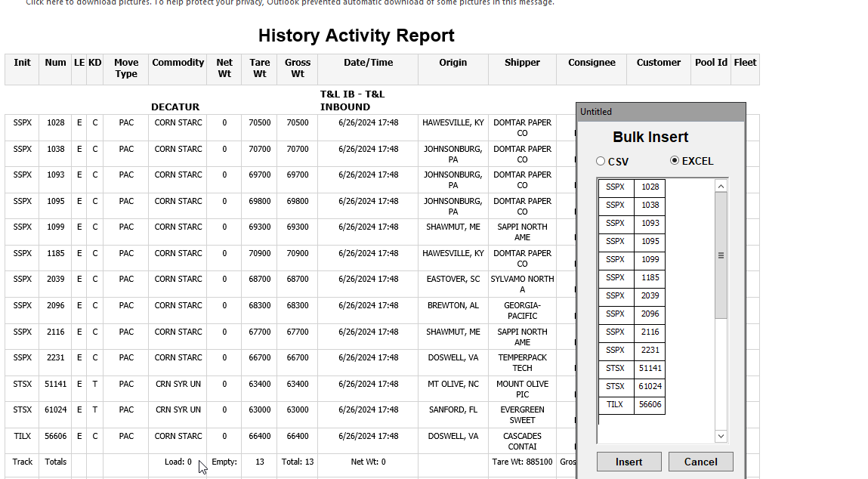
Task: Click 61024 cell in Bulk Insert list
Action: point(650,387)
